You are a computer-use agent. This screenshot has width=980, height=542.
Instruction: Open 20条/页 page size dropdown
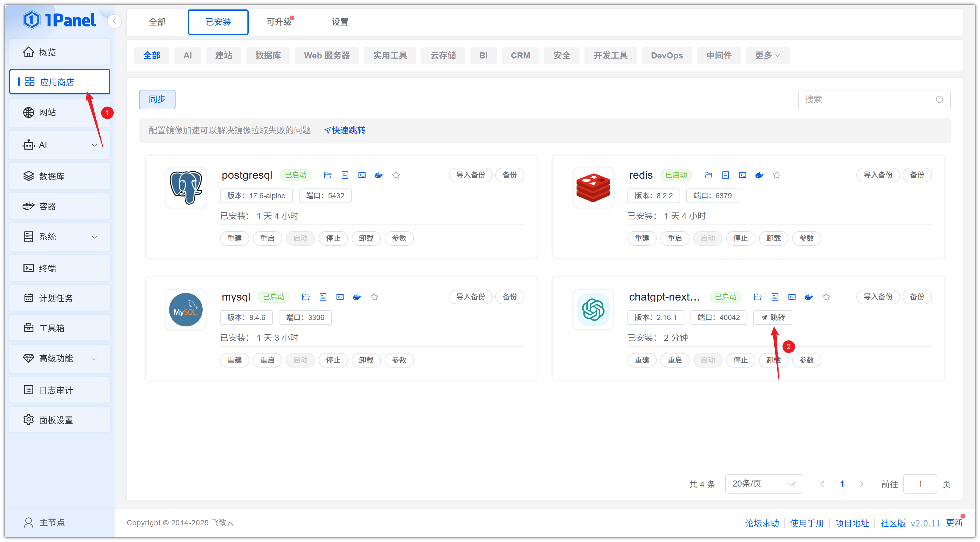pyautogui.click(x=764, y=484)
